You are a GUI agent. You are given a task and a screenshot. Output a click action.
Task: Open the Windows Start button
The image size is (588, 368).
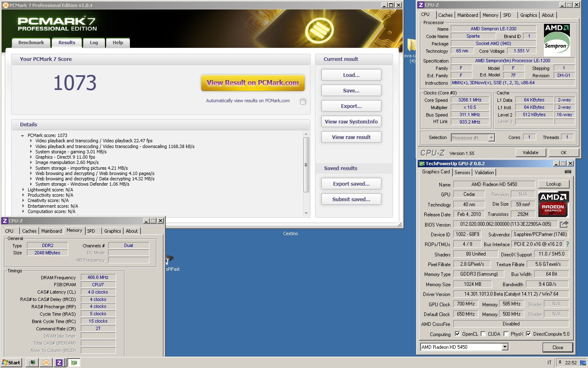[x=11, y=363]
